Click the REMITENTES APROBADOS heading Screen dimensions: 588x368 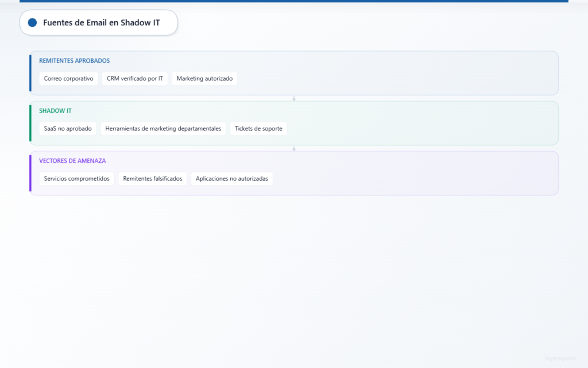[74, 60]
